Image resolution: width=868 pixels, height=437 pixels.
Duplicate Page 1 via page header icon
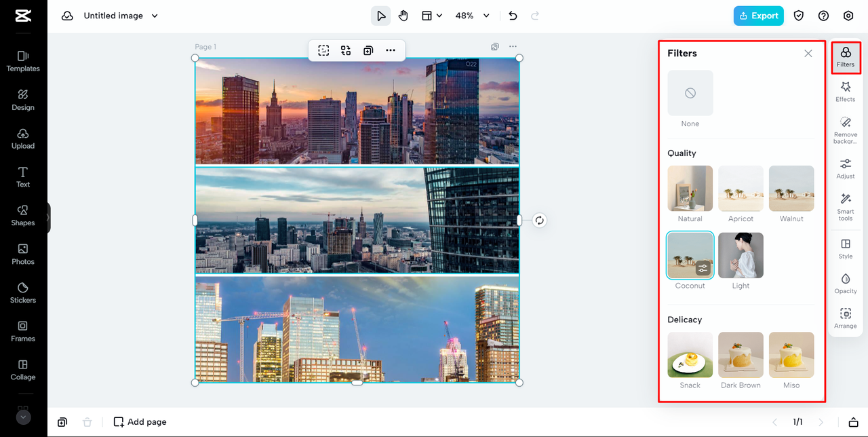click(x=495, y=47)
